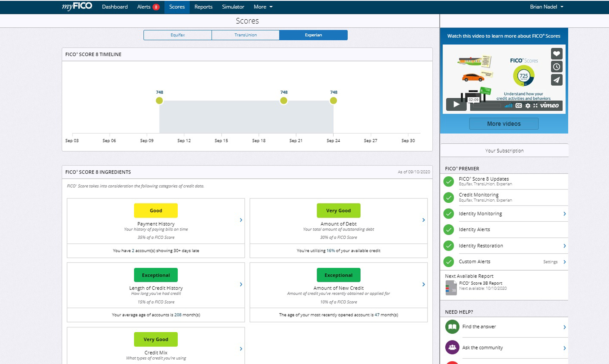Open the Simulator page
This screenshot has width=609, height=364.
click(x=233, y=7)
